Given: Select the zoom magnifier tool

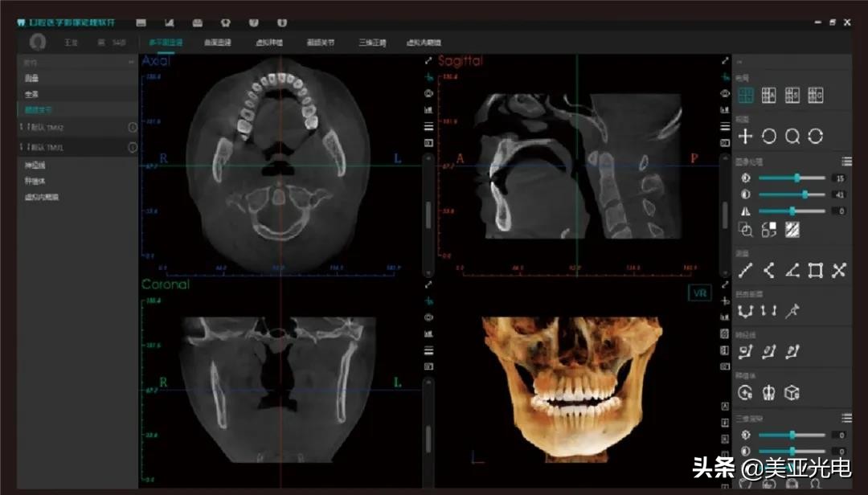Looking at the screenshot, I should pos(792,137).
